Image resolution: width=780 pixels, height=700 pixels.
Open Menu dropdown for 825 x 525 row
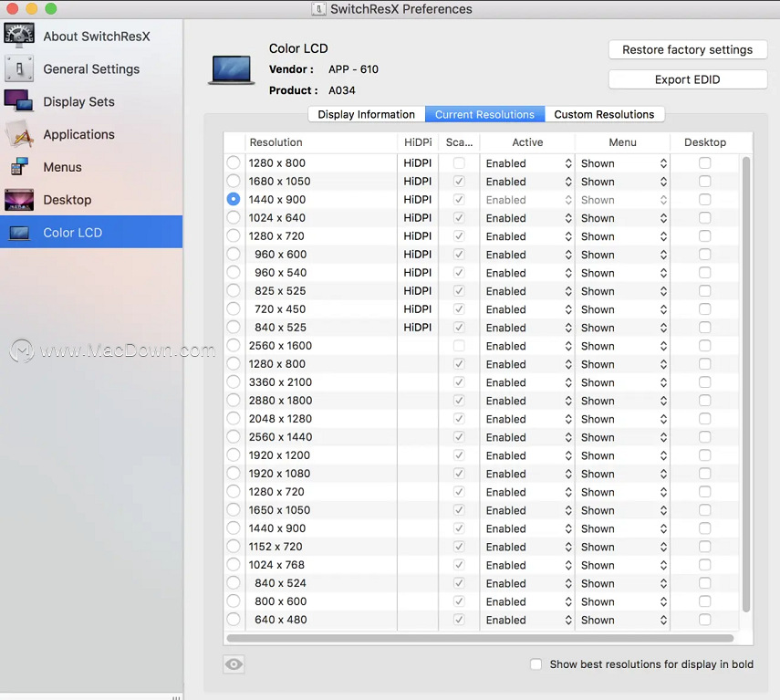[623, 291]
